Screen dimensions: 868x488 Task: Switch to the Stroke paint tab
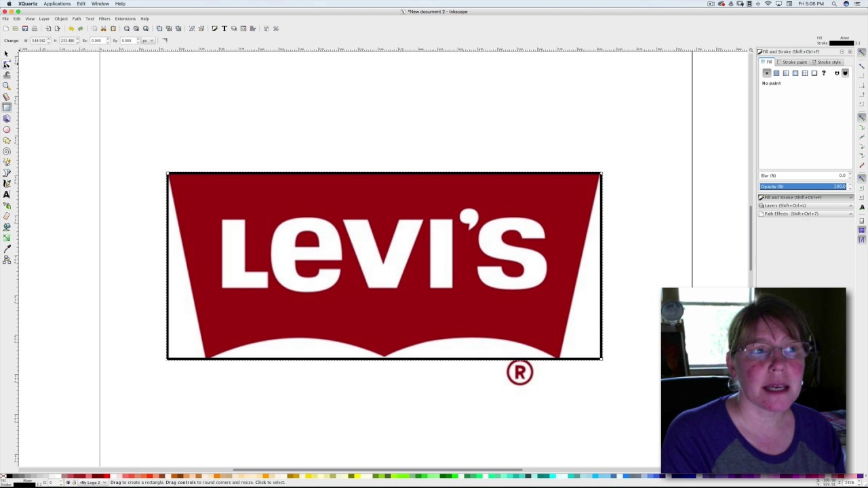point(792,62)
